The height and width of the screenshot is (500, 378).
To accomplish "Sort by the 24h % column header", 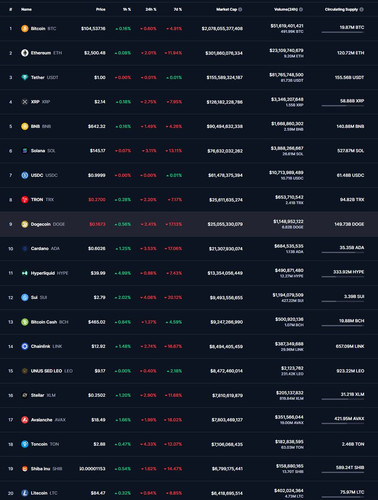I will [151, 9].
